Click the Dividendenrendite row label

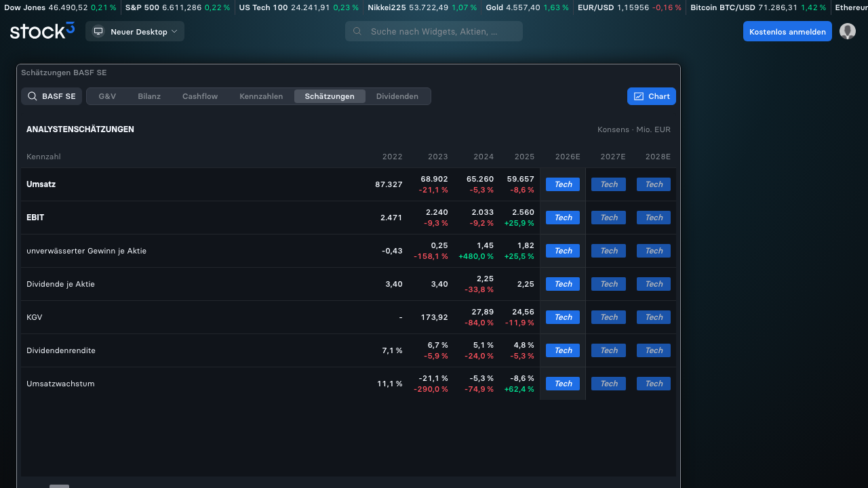[x=61, y=350]
